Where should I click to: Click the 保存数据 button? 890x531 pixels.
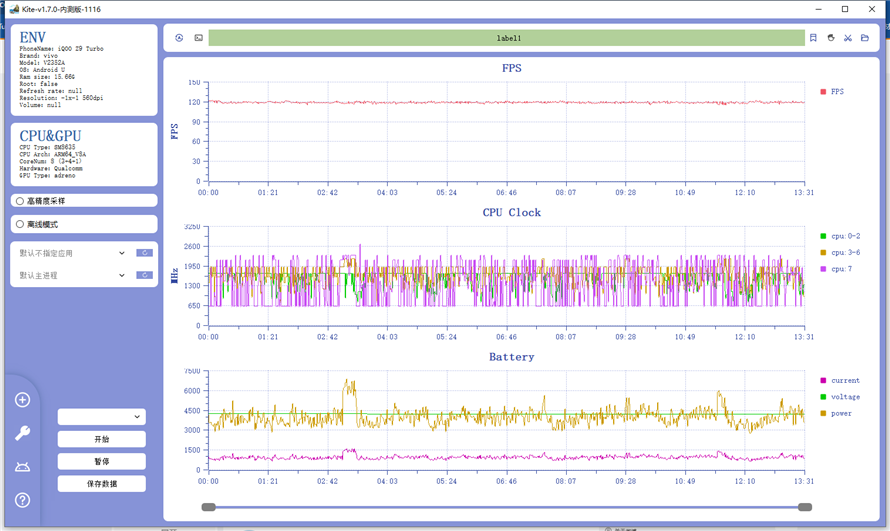pos(101,484)
